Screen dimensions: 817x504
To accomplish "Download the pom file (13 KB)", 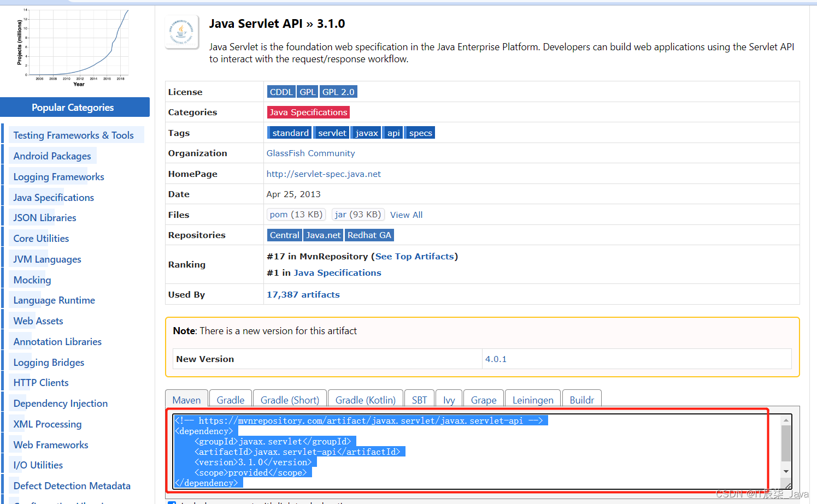I will tap(296, 214).
